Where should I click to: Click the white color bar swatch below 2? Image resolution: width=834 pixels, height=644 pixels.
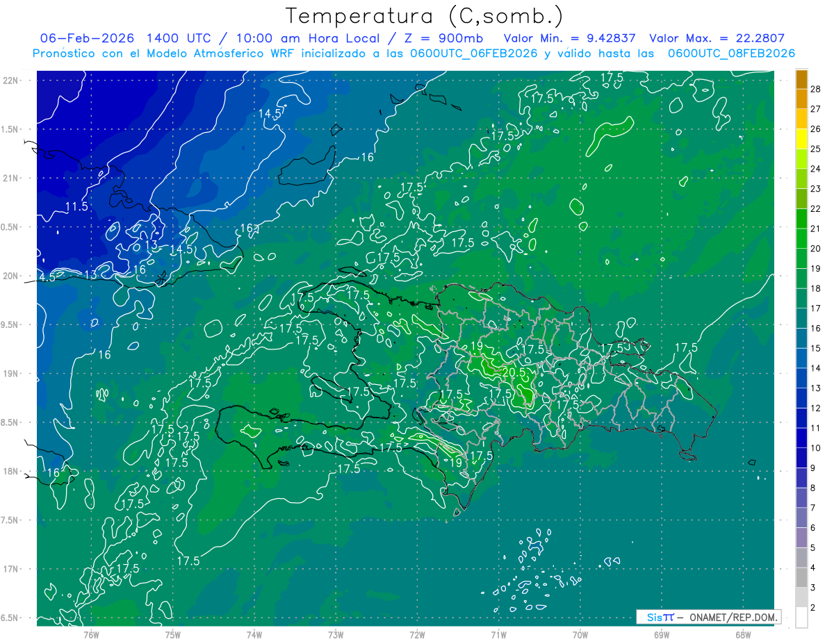click(801, 618)
